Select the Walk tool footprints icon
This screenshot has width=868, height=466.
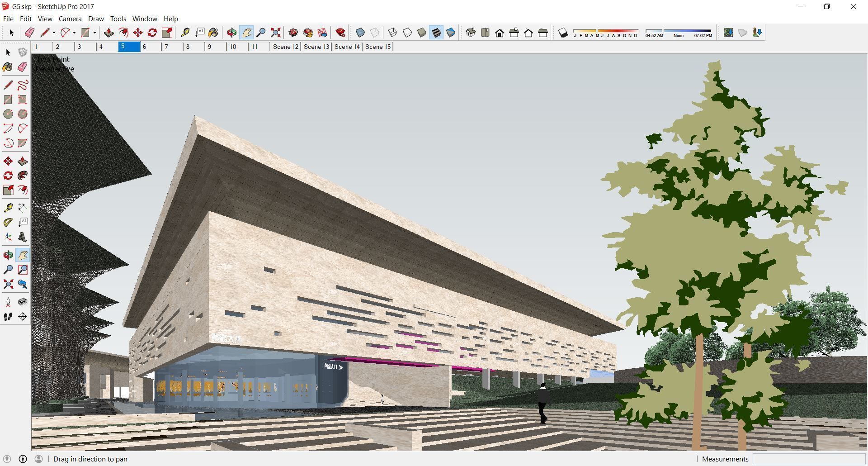(x=8, y=317)
